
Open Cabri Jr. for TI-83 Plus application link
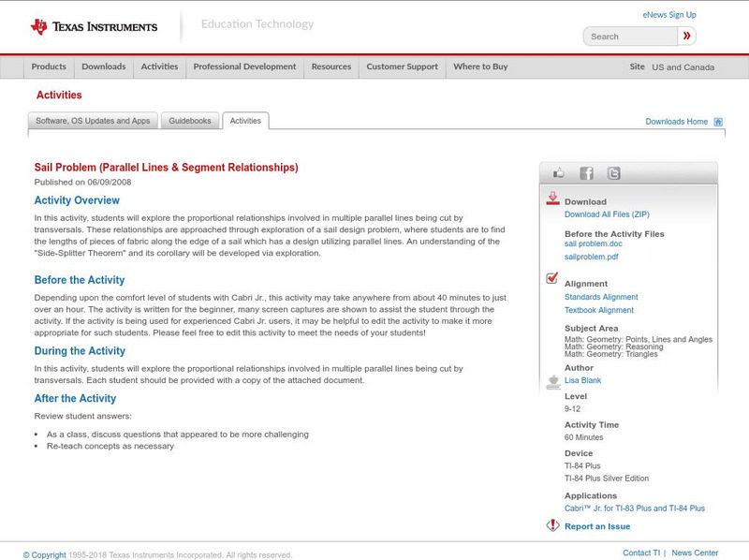tap(635, 508)
